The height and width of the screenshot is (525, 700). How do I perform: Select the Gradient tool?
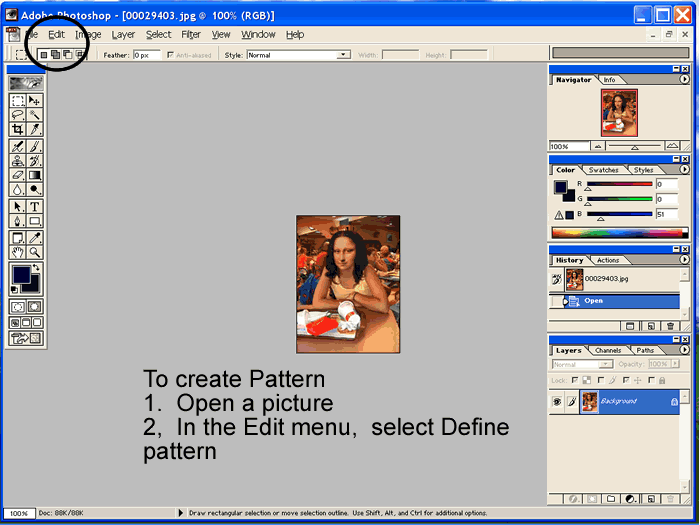point(34,175)
